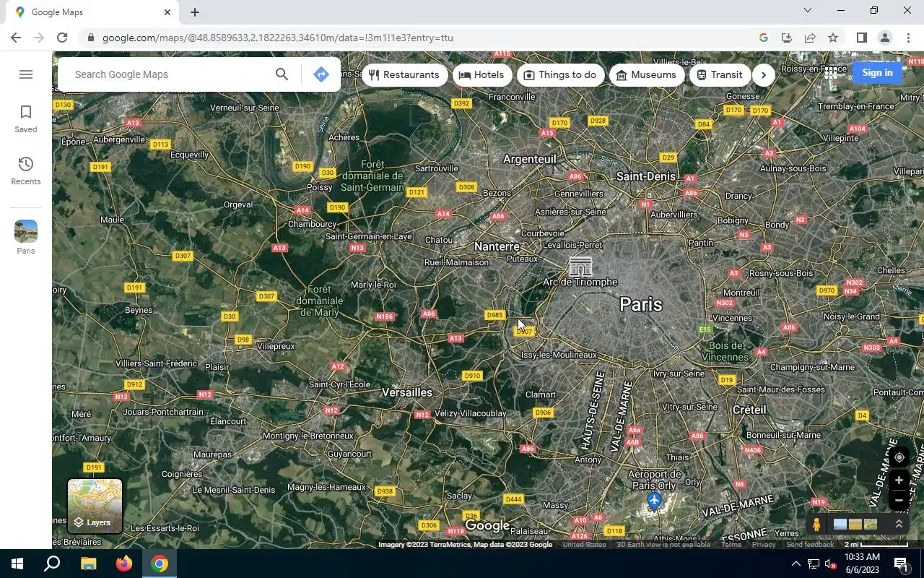Image resolution: width=924 pixels, height=578 pixels.
Task: Show your location on map
Action: coord(899,457)
